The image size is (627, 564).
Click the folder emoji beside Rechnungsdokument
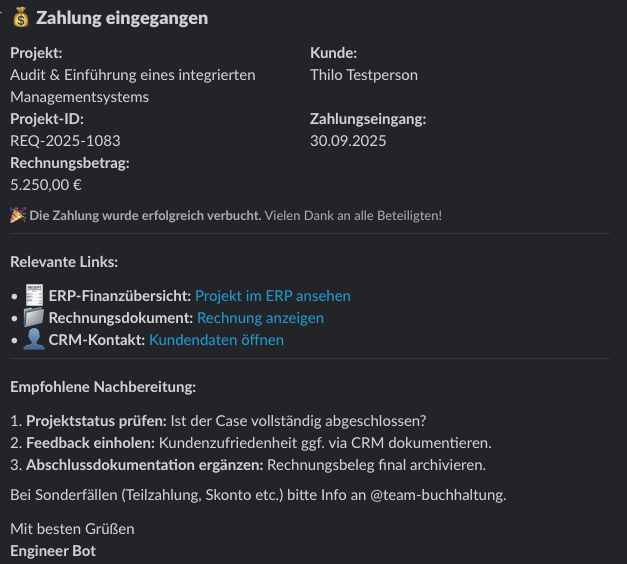click(x=34, y=317)
